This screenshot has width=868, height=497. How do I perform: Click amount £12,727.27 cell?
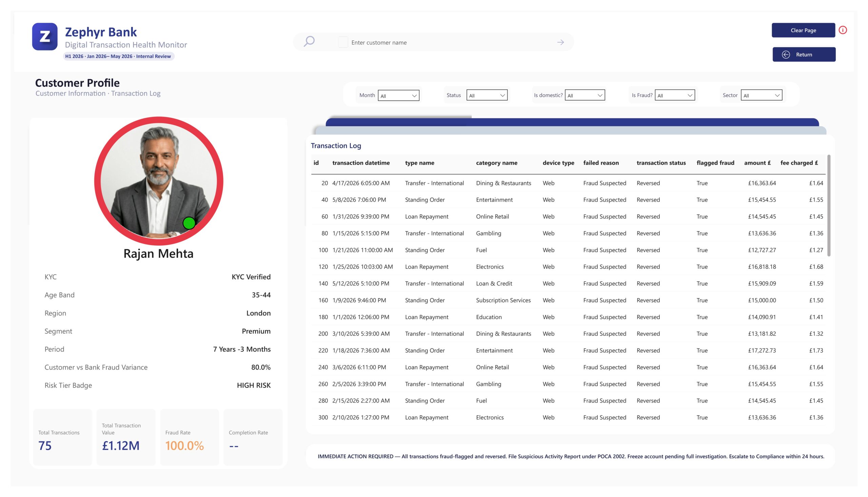(762, 250)
